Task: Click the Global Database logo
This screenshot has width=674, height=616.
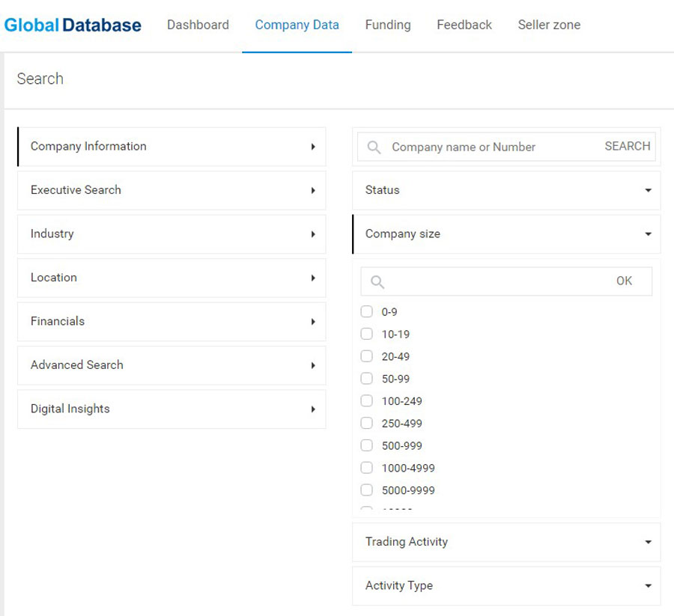Action: tap(73, 25)
